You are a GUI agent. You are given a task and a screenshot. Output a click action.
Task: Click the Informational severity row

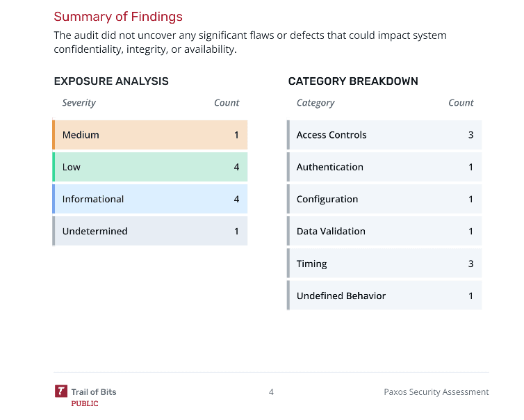click(150, 199)
